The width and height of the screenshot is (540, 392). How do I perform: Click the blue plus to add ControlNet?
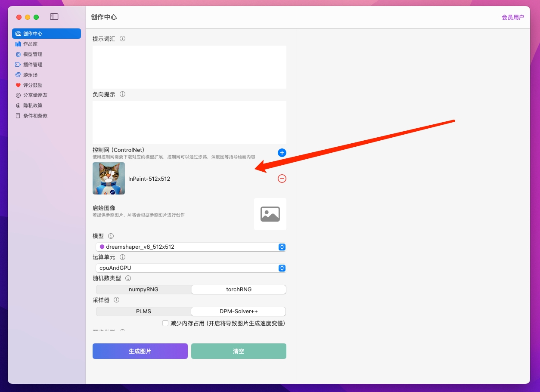[282, 153]
